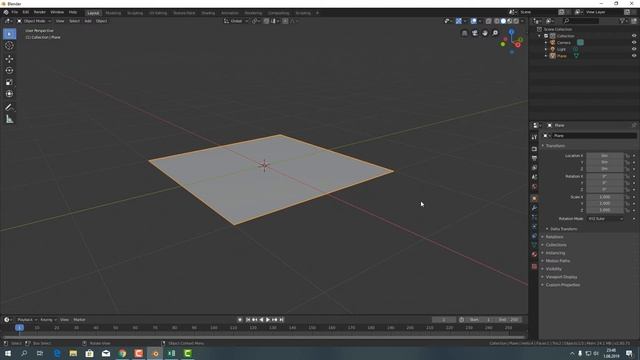
Task: Expand the Motion Paths panel
Action: [x=558, y=261]
